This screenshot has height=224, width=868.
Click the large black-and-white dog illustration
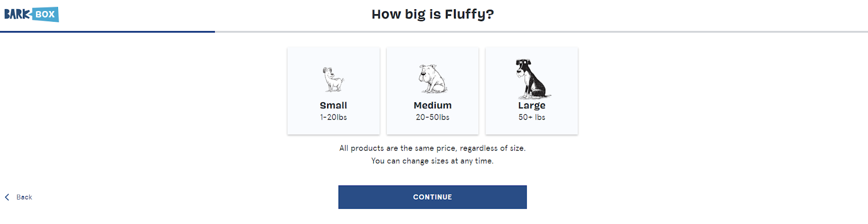tap(532, 78)
